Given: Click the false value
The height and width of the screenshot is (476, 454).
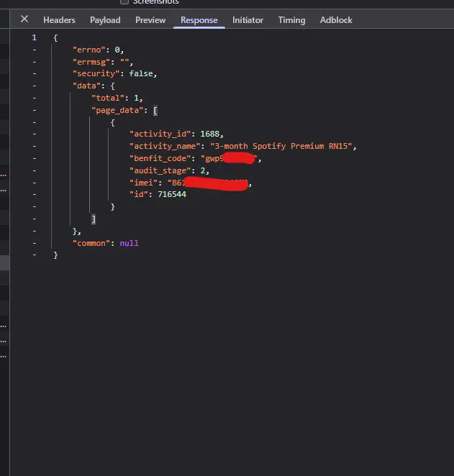Looking at the screenshot, I should [x=140, y=73].
